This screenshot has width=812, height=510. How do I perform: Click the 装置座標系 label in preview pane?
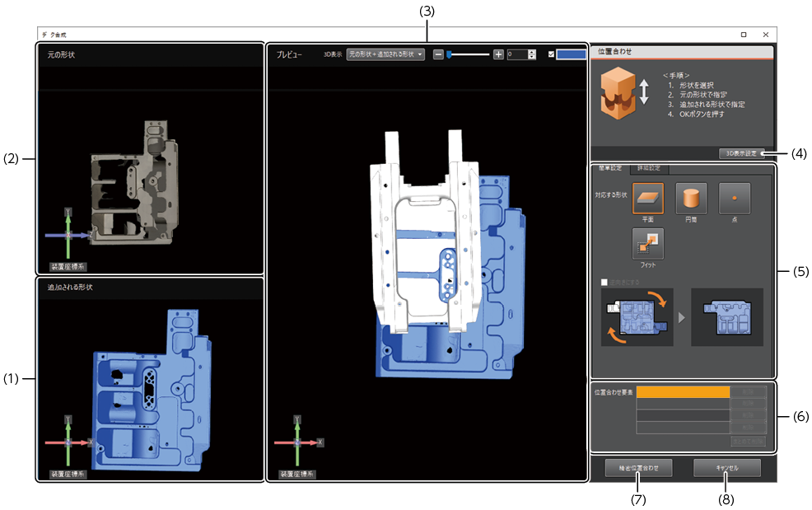tap(300, 474)
